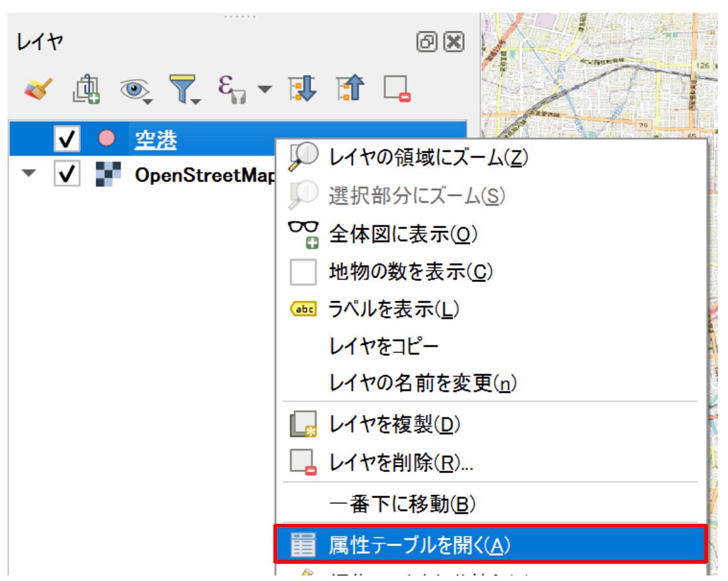Open the dropdown arrow beside expression filter
728x581 pixels.
click(x=265, y=88)
